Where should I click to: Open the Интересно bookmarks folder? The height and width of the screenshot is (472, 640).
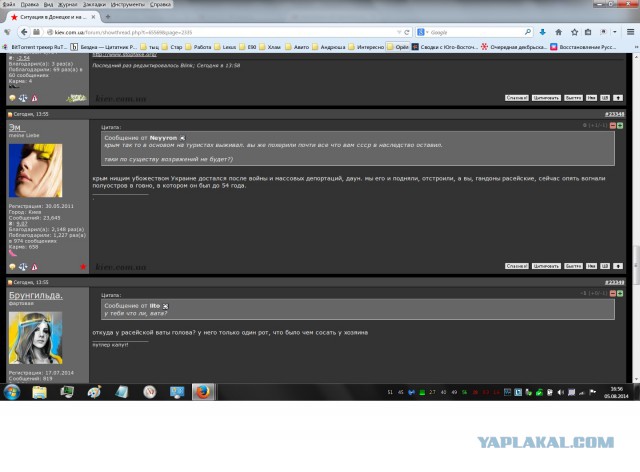click(x=366, y=47)
